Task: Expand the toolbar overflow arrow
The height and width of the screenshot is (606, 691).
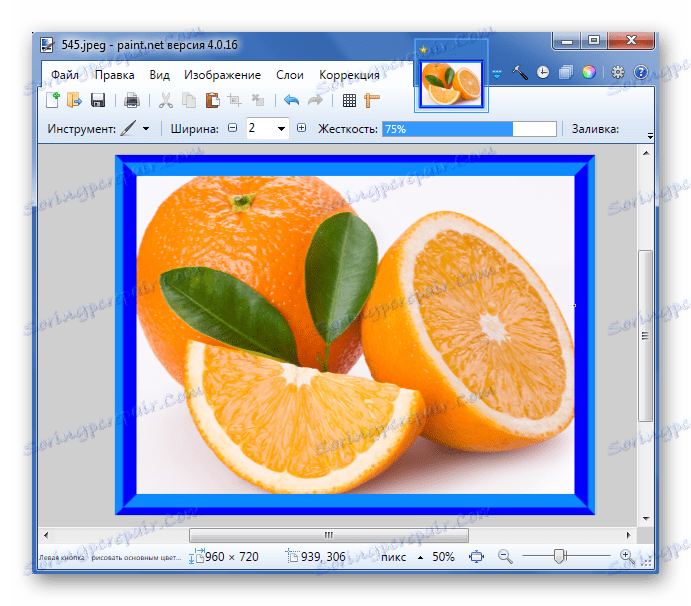Action: pos(650,136)
